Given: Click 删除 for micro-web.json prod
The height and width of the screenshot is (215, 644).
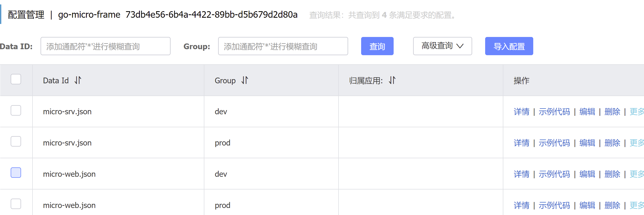Looking at the screenshot, I should coord(612,205).
